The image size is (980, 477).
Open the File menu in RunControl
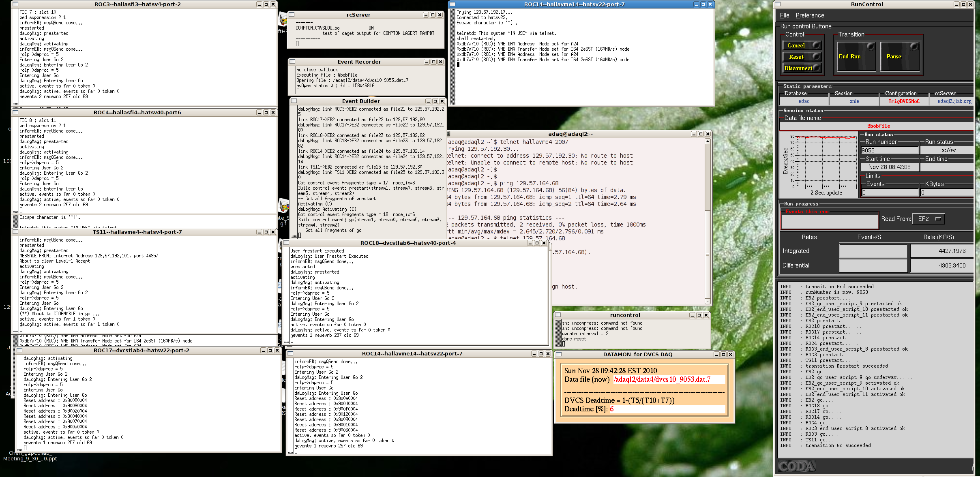(x=785, y=15)
